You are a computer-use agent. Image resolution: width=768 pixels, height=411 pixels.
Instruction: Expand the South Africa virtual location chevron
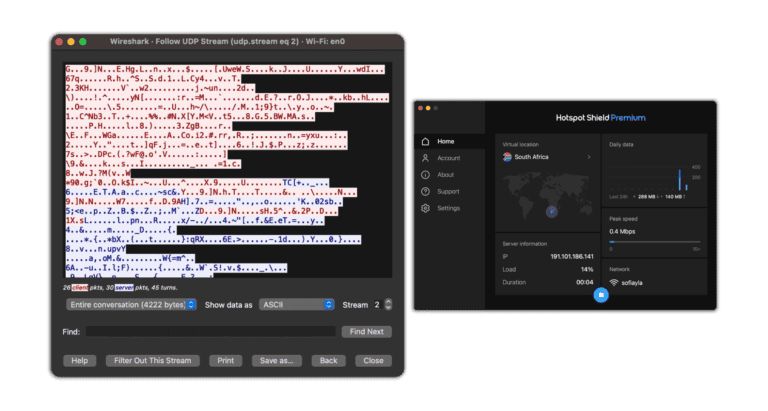pyautogui.click(x=589, y=157)
